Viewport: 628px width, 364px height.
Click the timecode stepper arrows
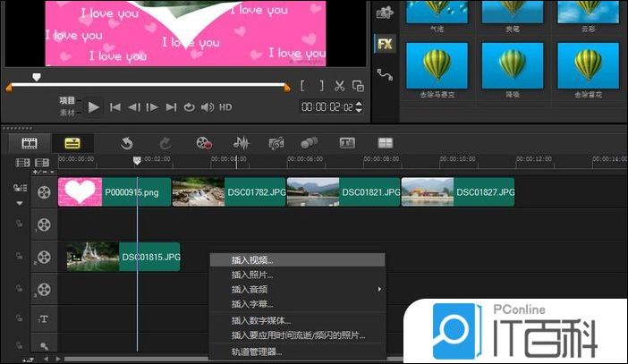point(360,107)
